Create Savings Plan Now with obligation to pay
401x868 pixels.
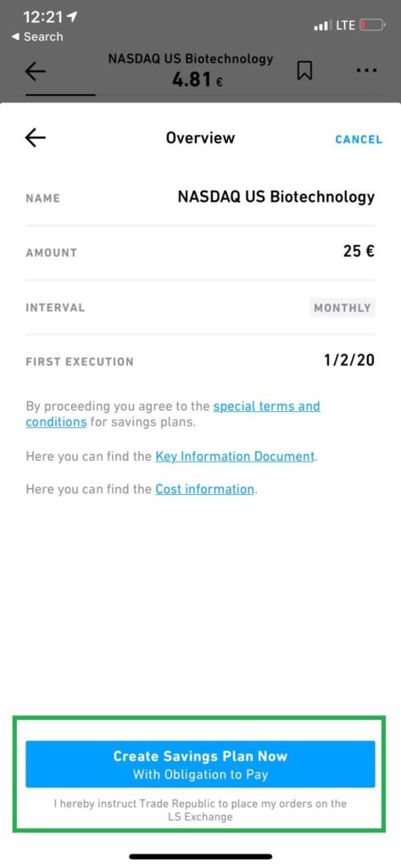[x=200, y=764]
